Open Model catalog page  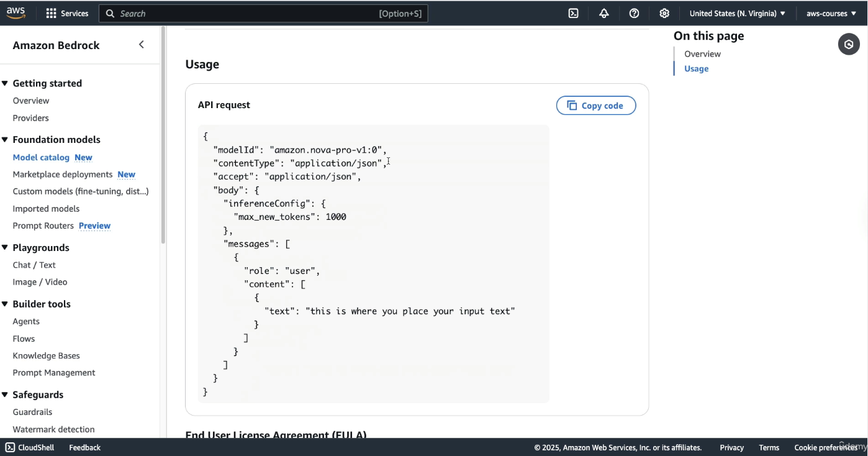tap(41, 158)
